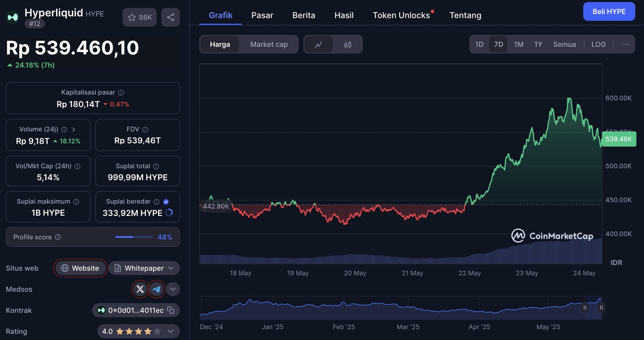Open the Tentang tab

[465, 15]
